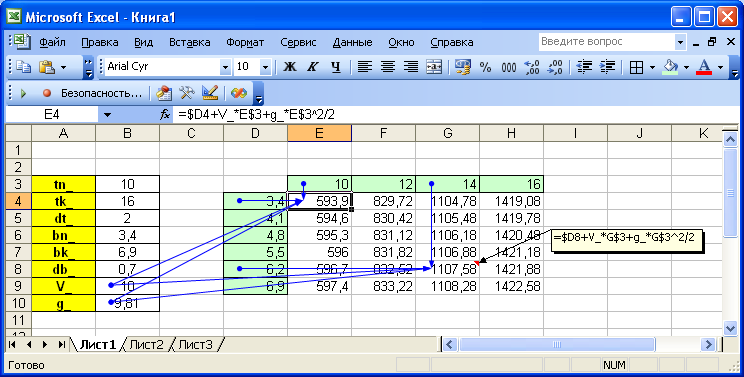Click formula bar with $D4 formula
The image size is (744, 377).
pyautogui.click(x=456, y=114)
